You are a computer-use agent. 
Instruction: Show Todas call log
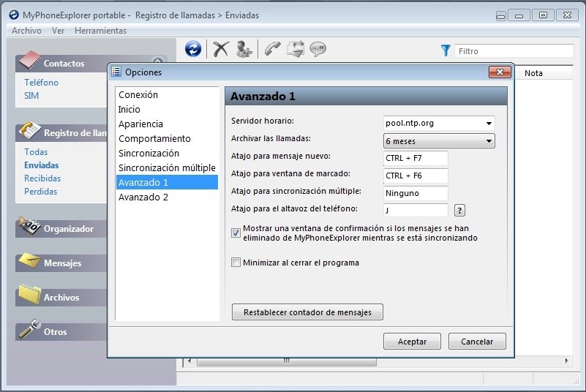click(36, 151)
